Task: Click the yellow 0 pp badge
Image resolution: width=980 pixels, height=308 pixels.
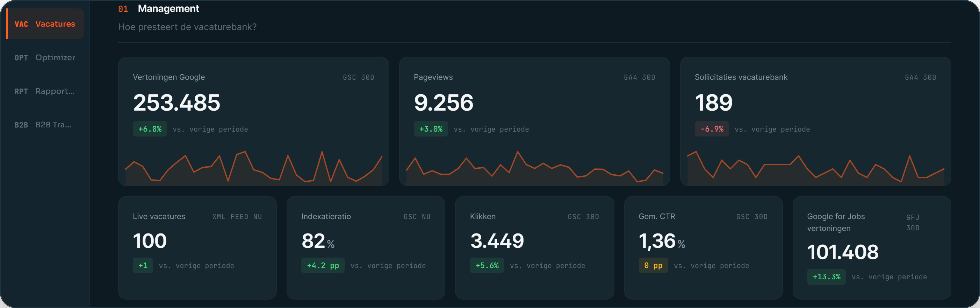Action: coord(653,265)
